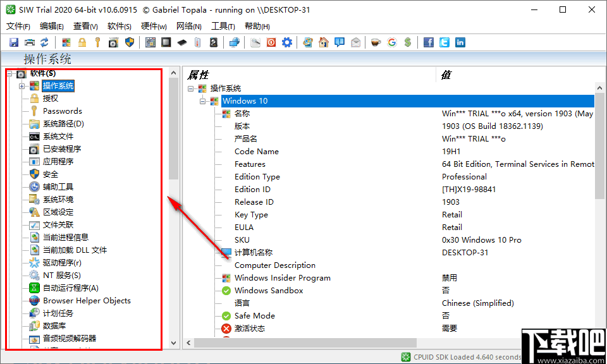This screenshot has width=607, height=364.
Task: Open the LinkedIn toolbar icon
Action: (x=458, y=42)
